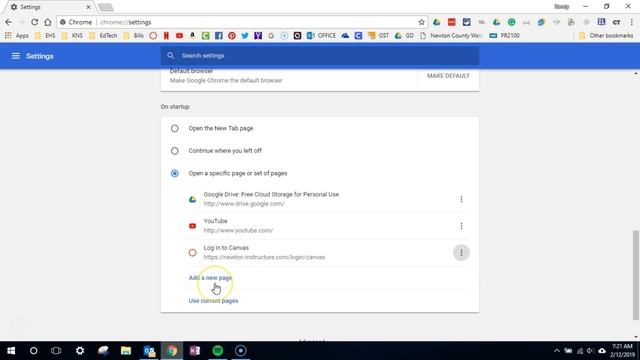Expand the GST bookmarks folder
The width and height of the screenshot is (640, 360).
(378, 36)
